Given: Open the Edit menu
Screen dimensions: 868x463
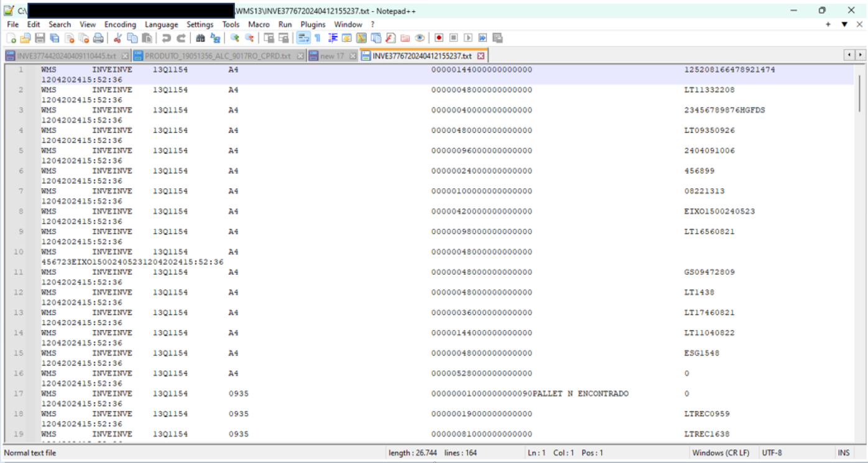Looking at the screenshot, I should (x=34, y=24).
